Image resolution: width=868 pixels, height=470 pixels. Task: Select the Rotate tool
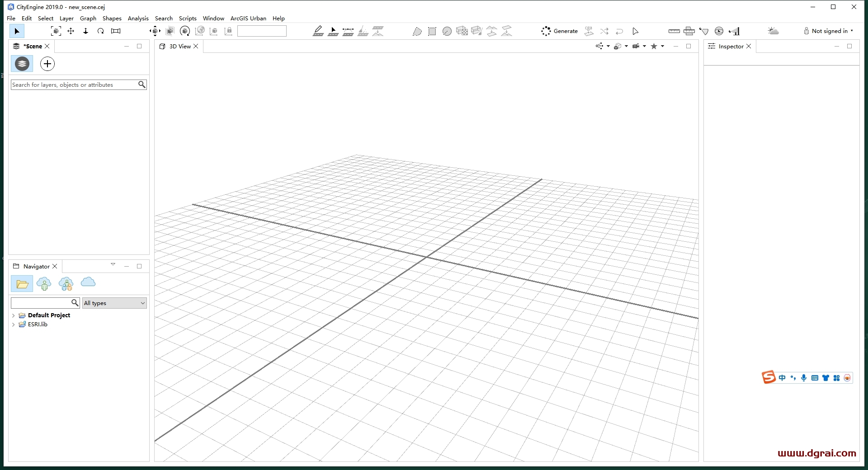click(x=100, y=31)
